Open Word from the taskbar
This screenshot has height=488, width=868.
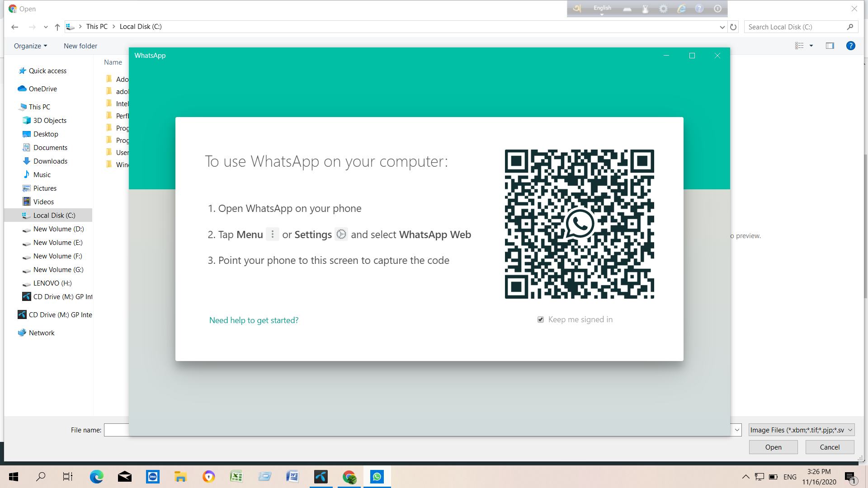(x=292, y=477)
